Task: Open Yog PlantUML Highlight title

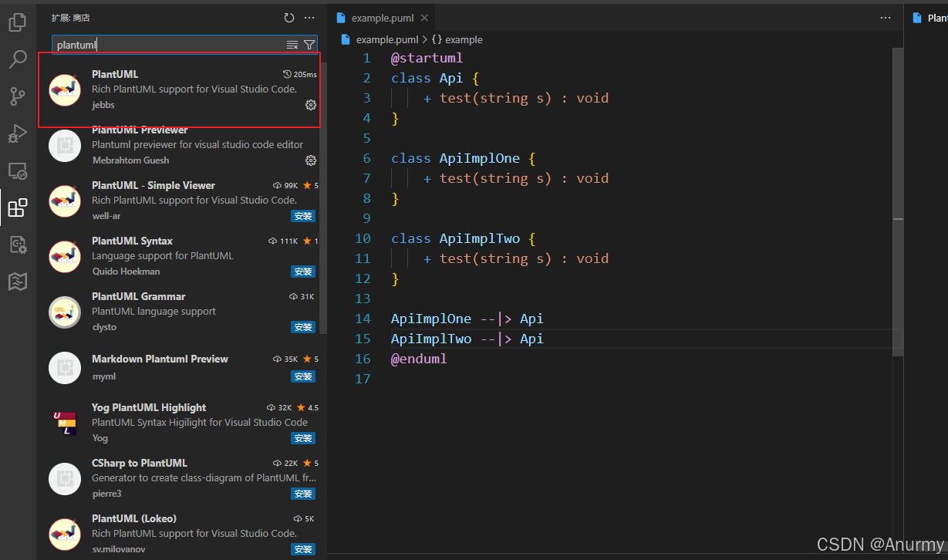Action: click(149, 407)
